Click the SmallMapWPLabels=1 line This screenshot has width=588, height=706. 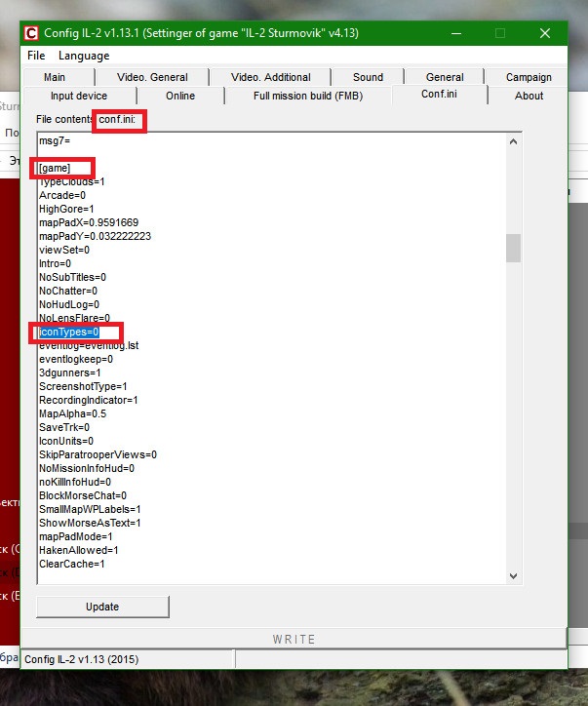(90, 509)
